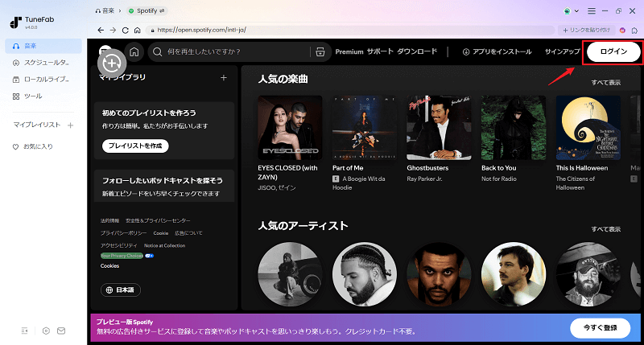This screenshot has width=644, height=345.
Task: Open the browse icon at search bar end
Action: [x=320, y=51]
